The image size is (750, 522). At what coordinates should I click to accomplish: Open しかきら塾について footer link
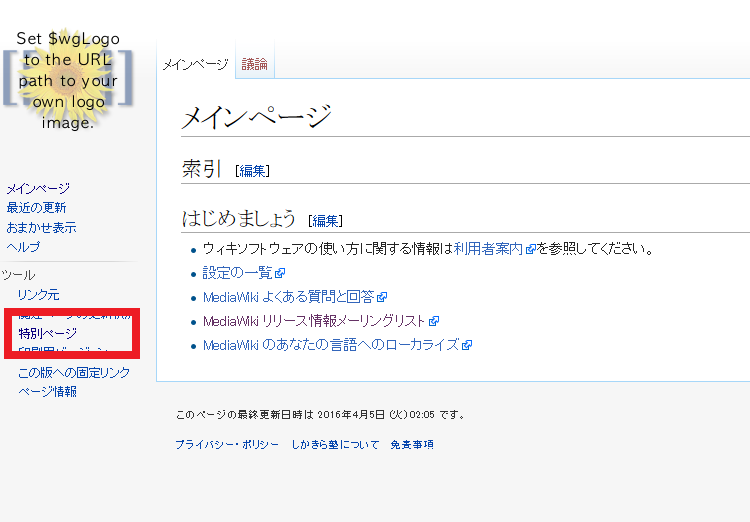click(x=335, y=444)
